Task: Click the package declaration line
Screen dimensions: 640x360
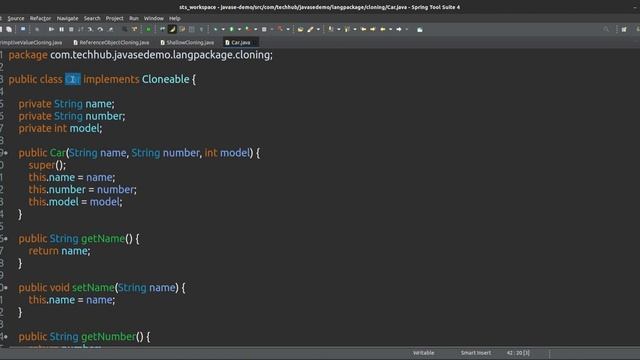Action: tap(140, 55)
